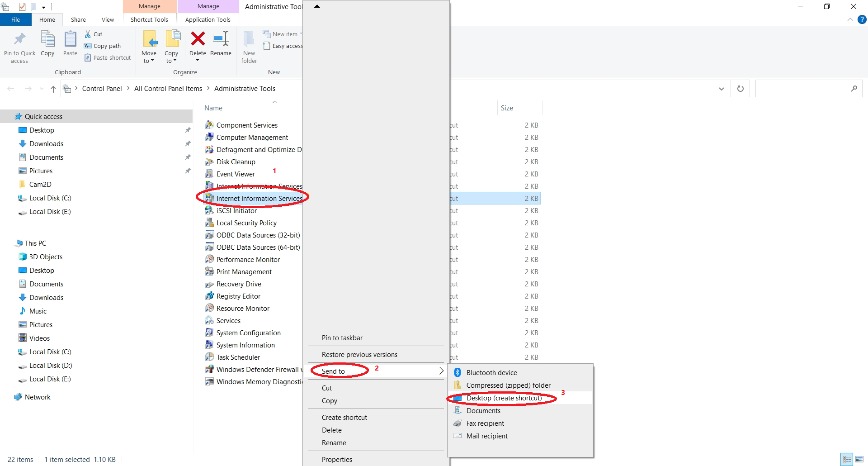Switch to the View ribbon tab
The height and width of the screenshot is (466, 868).
click(x=108, y=19)
